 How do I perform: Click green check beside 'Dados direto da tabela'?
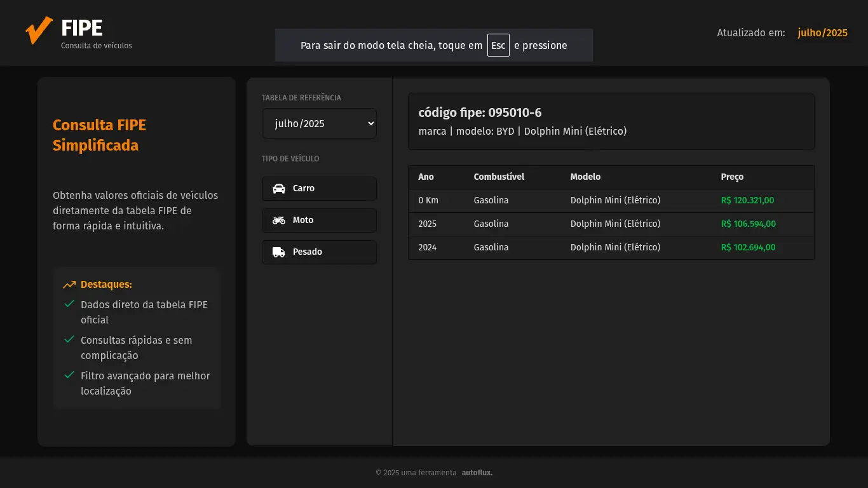click(x=70, y=304)
